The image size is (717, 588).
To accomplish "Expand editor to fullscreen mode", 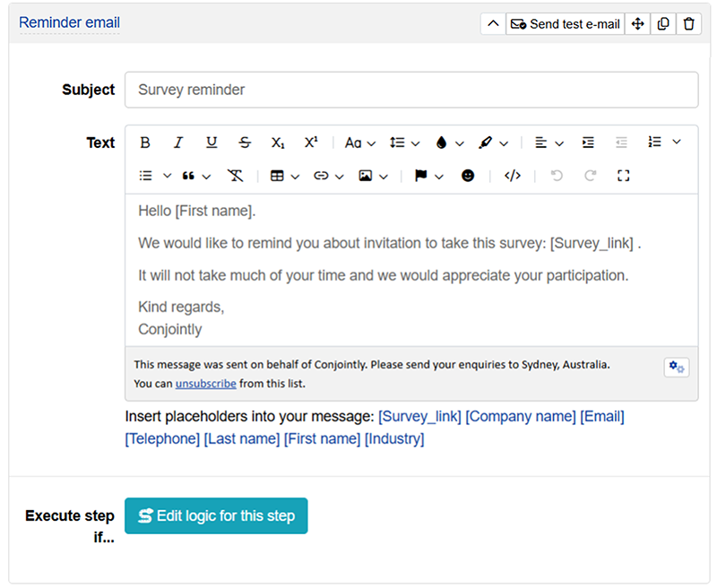I will [x=624, y=177].
